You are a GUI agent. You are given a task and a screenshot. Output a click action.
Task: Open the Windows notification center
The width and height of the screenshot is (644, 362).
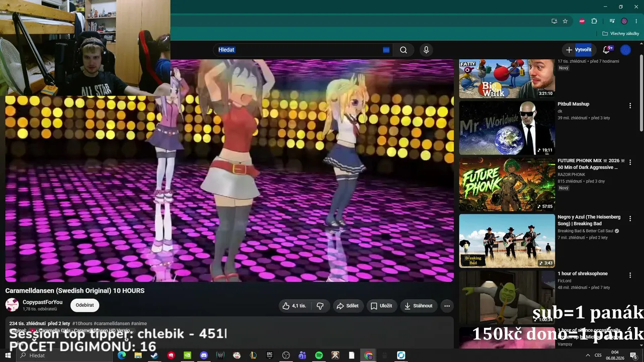pos(633,355)
